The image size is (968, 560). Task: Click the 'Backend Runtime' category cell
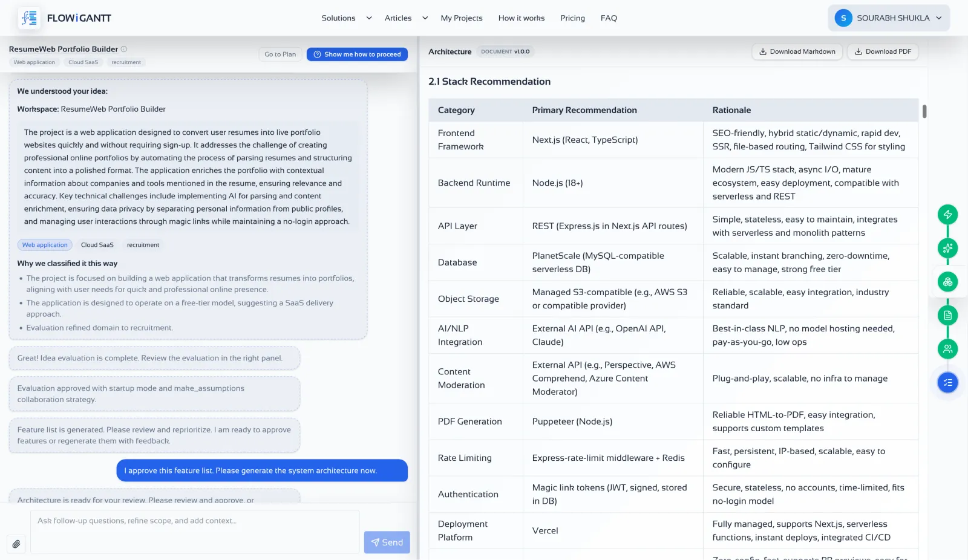point(474,183)
